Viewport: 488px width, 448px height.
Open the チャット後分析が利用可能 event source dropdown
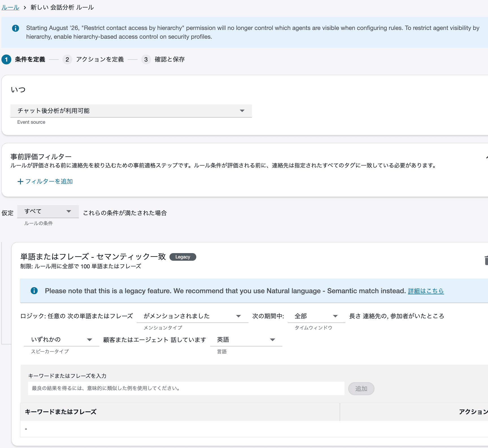(x=131, y=111)
